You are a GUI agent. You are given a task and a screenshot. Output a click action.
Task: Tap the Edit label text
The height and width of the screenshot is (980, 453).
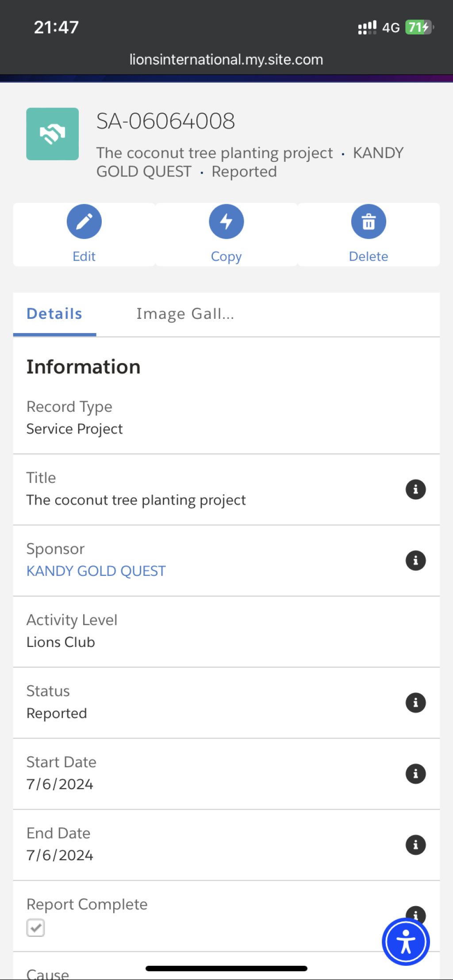pos(84,256)
